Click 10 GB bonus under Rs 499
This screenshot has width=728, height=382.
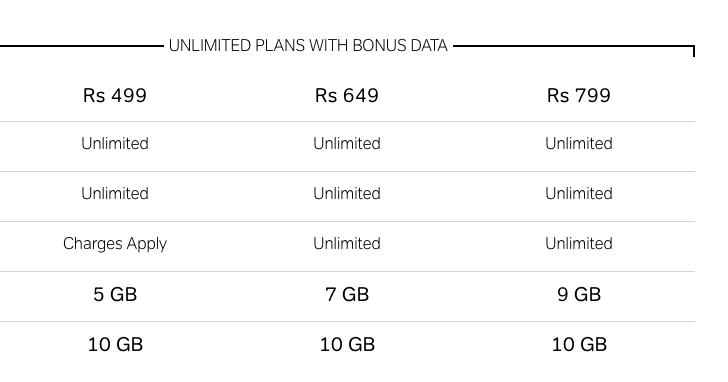point(115,344)
